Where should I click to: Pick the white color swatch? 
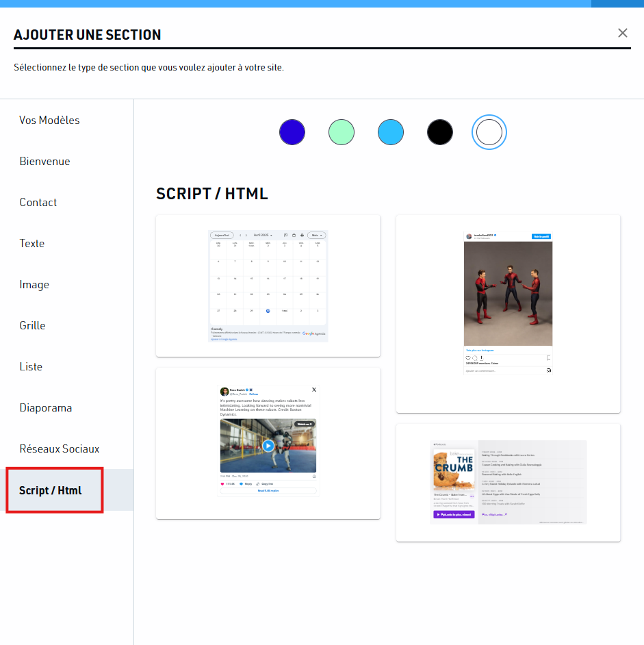click(x=489, y=132)
